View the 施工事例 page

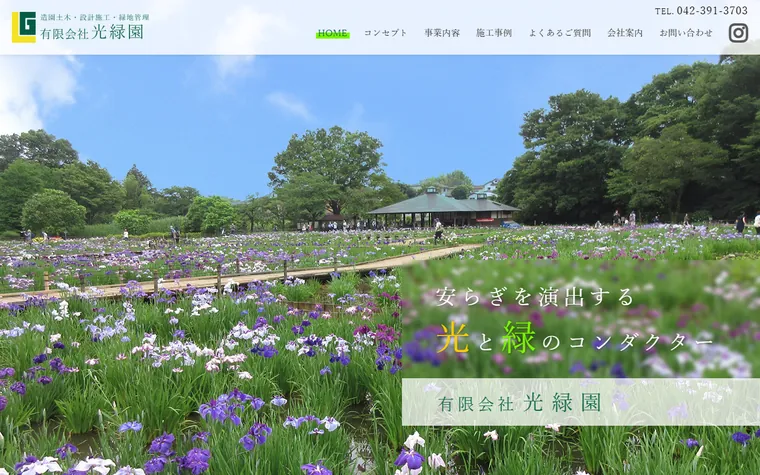[494, 33]
